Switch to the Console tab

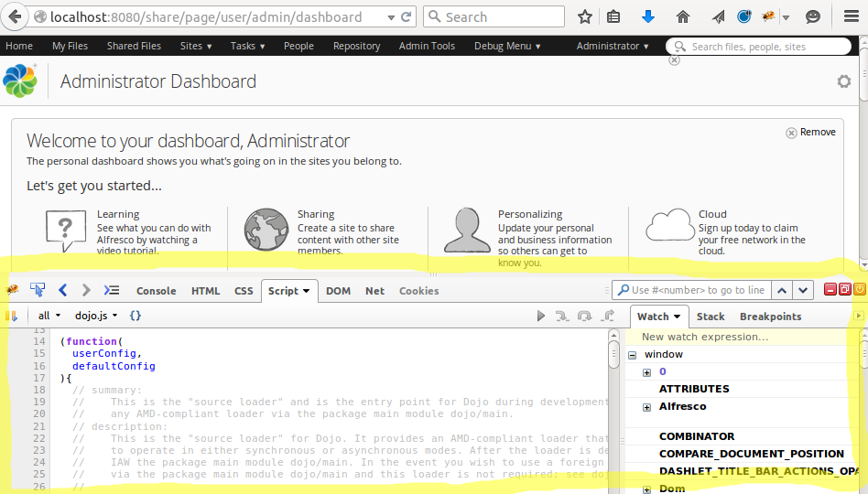click(x=156, y=291)
